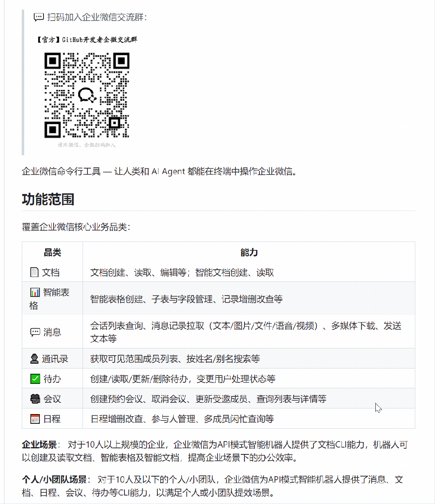435x504 pixels.
Task: Click the bar chart icon next to 智能表格
Action: click(35, 292)
